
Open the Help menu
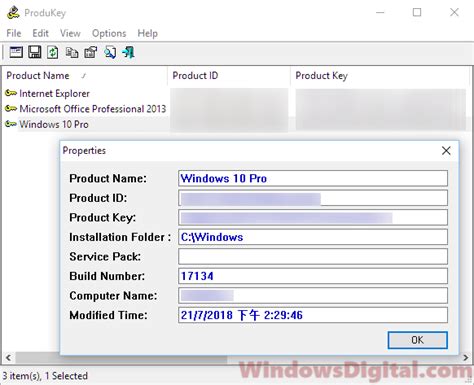147,33
